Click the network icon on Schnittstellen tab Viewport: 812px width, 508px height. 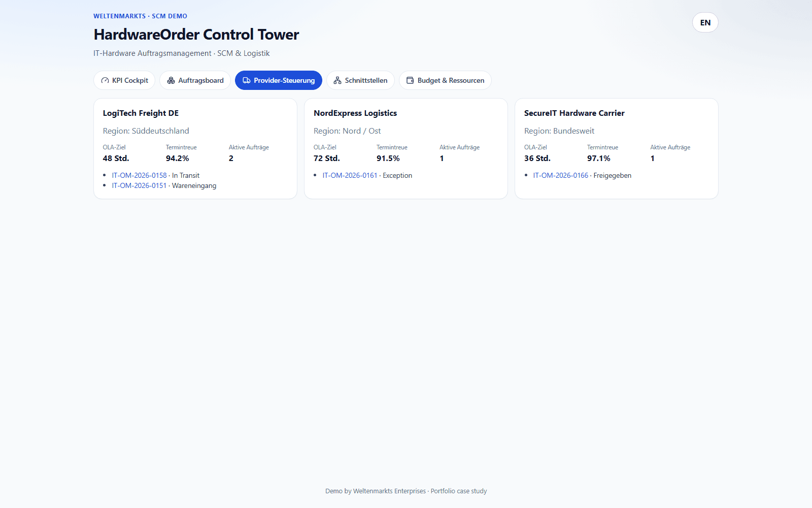tap(337, 80)
